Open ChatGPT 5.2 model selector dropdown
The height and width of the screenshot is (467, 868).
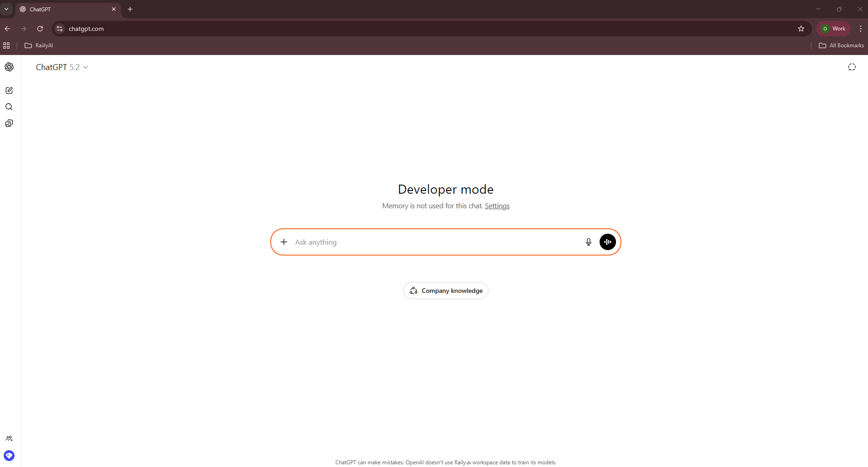pyautogui.click(x=62, y=67)
